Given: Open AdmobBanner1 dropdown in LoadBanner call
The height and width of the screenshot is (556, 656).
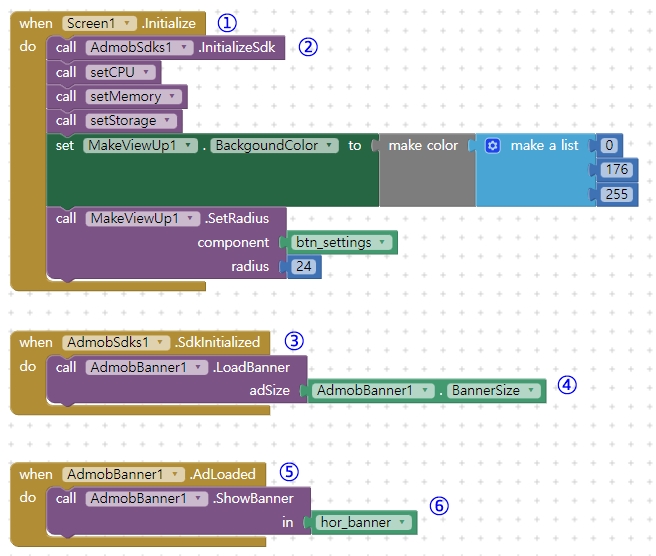Looking at the screenshot, I should 146,367.
